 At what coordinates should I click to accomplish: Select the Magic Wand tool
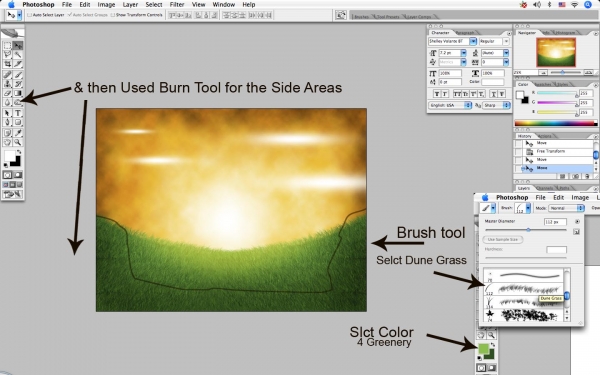(x=18, y=55)
